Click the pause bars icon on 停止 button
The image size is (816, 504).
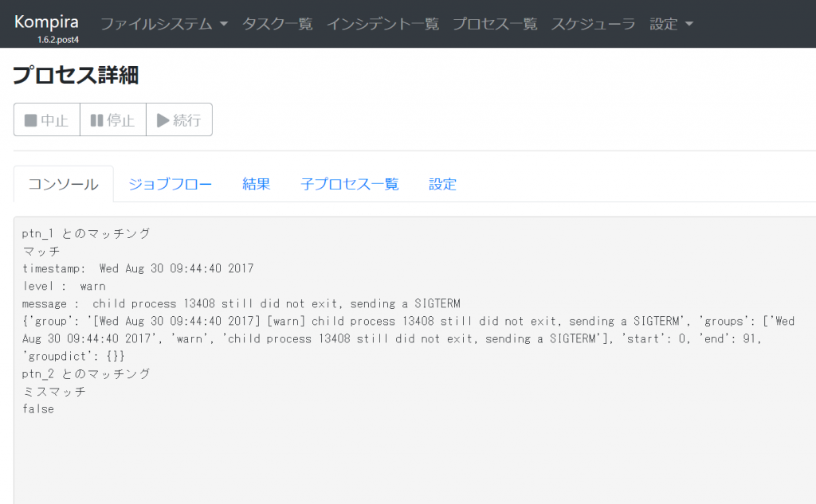point(96,119)
